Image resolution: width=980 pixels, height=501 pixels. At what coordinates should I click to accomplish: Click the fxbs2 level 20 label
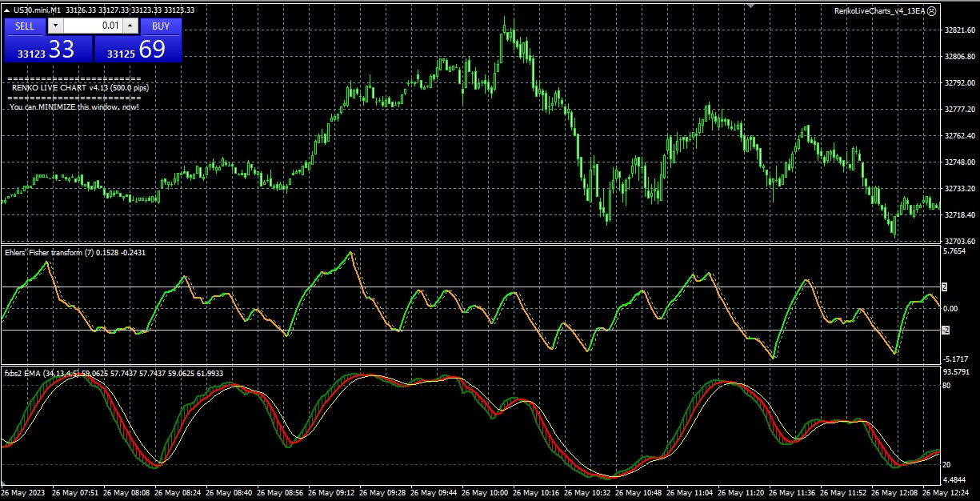[x=947, y=465]
